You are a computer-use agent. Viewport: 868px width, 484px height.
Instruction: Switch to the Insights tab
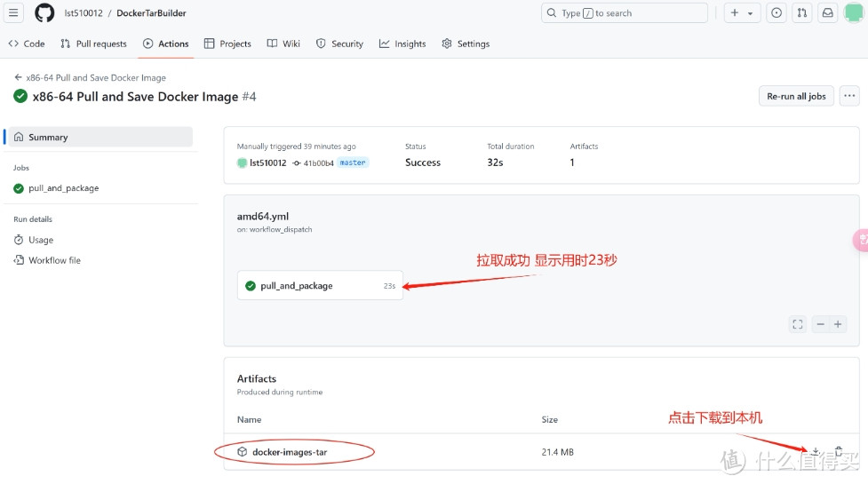[x=402, y=44]
